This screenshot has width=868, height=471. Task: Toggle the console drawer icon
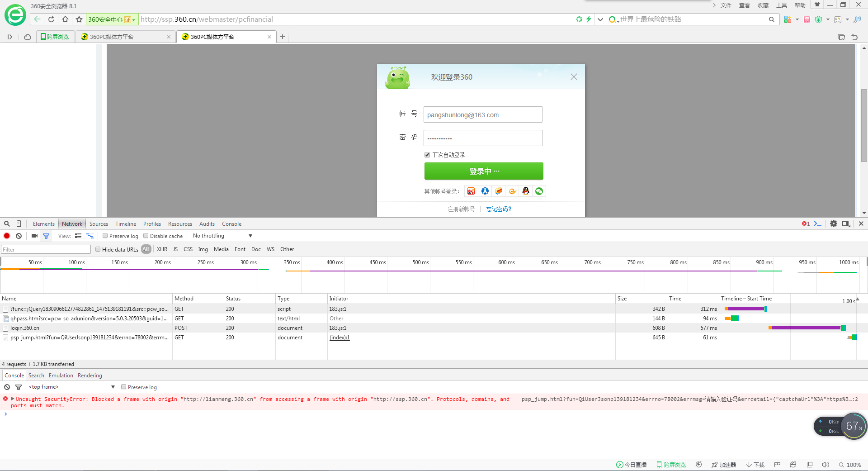818,224
